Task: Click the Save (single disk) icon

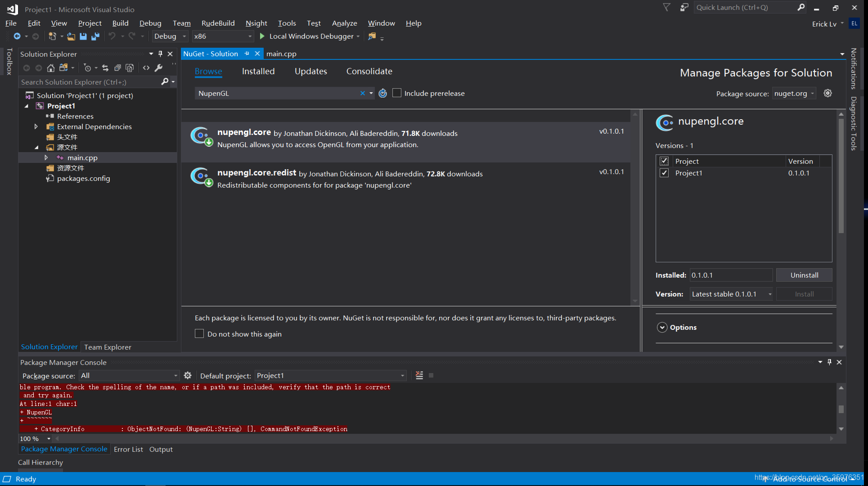Action: (83, 36)
